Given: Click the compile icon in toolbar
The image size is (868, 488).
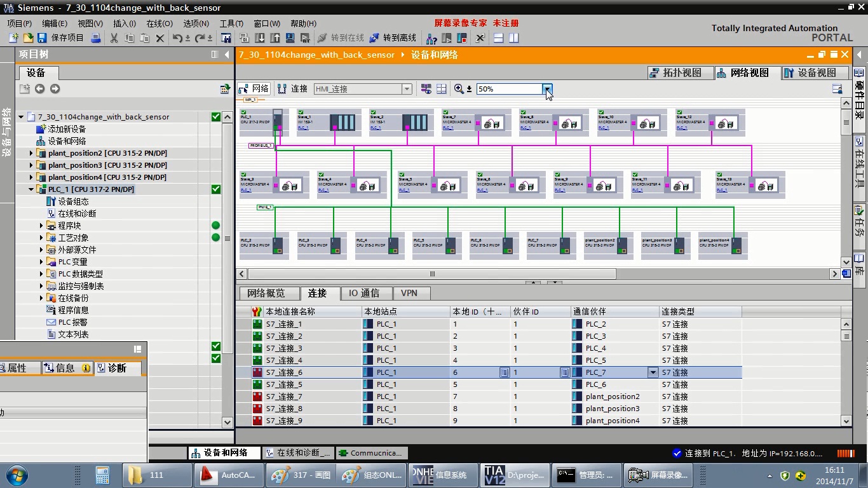Looking at the screenshot, I should tap(245, 38).
